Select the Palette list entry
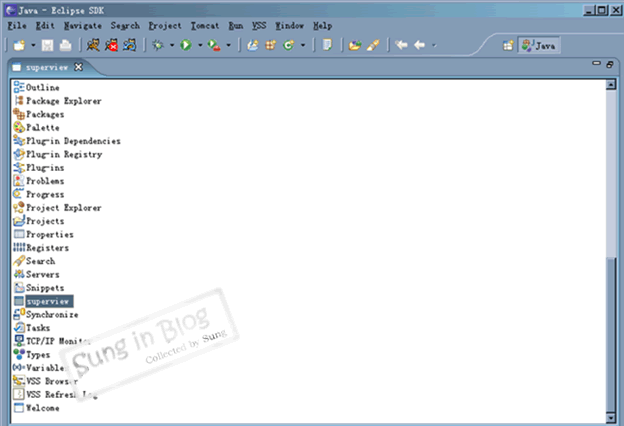The width and height of the screenshot is (624, 426). 37,127
